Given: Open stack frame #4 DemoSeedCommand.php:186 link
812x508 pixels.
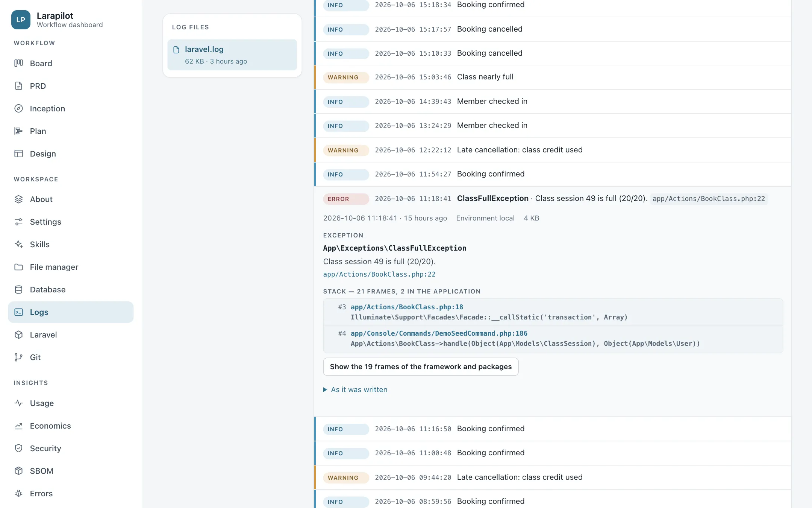Looking at the screenshot, I should point(439,333).
